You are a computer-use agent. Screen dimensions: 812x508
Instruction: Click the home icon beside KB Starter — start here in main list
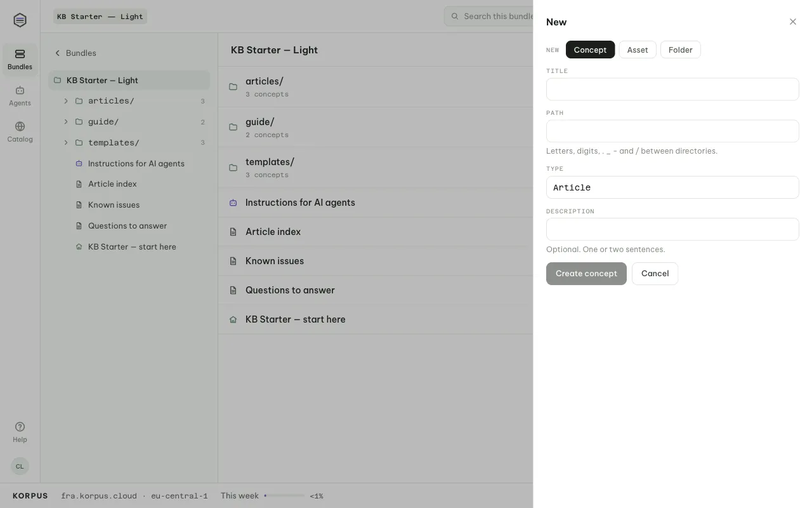click(233, 319)
